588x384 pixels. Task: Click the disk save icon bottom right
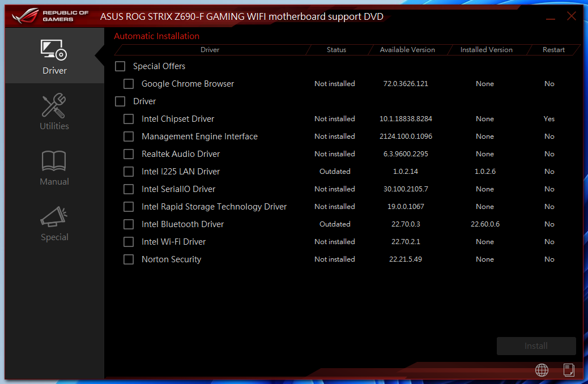click(x=569, y=370)
